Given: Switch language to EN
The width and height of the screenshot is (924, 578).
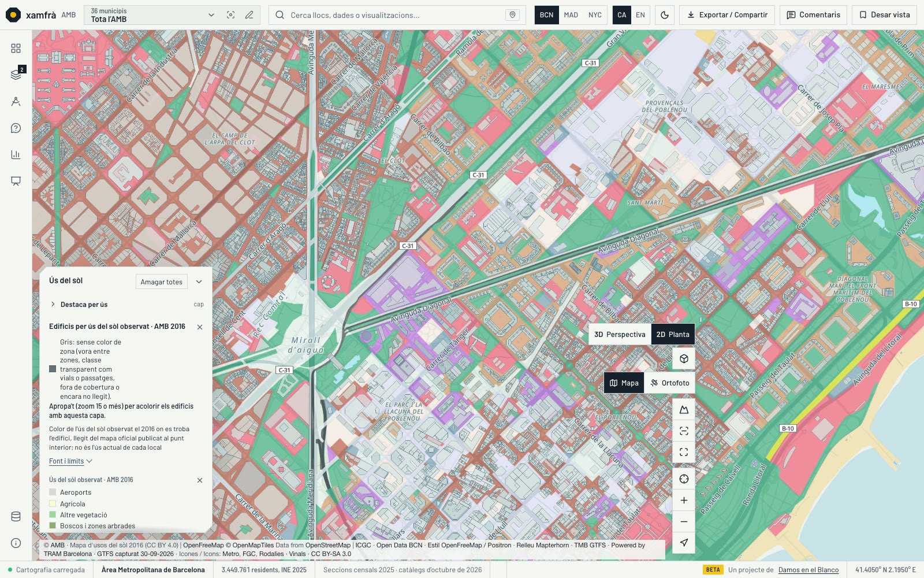Looking at the screenshot, I should tap(640, 15).
